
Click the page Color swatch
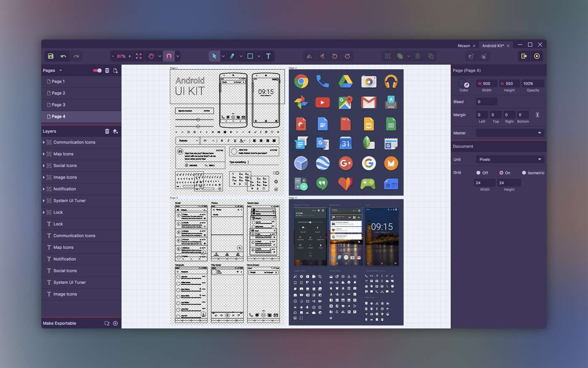463,83
